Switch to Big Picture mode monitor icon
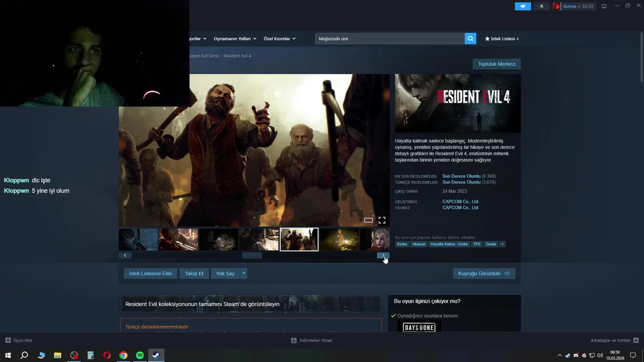The image size is (644, 362). 604,6
